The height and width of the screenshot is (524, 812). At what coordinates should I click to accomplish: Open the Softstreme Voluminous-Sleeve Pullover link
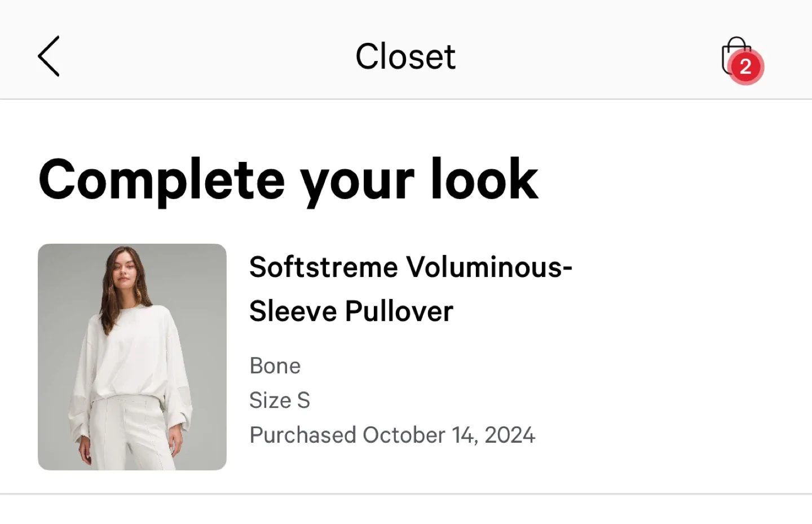tap(411, 288)
